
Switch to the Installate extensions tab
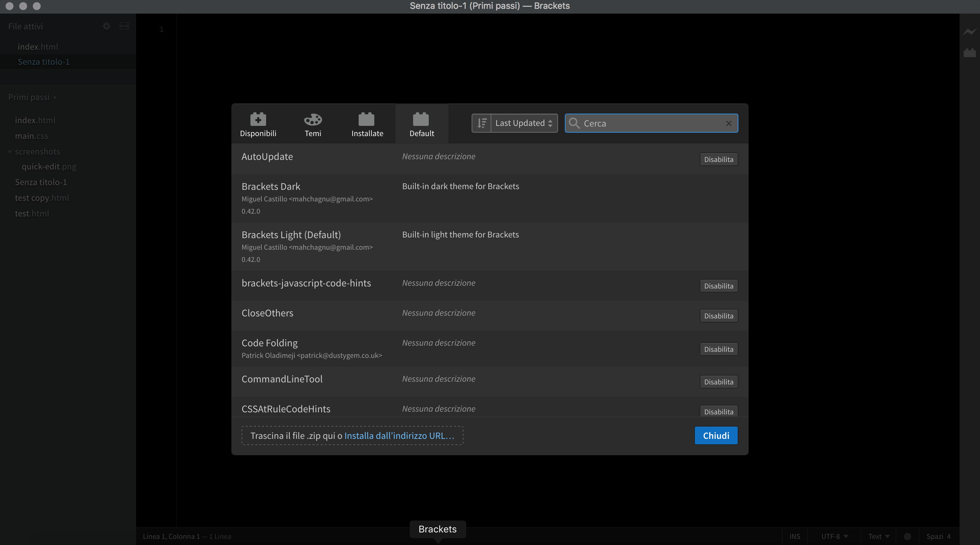[367, 125]
